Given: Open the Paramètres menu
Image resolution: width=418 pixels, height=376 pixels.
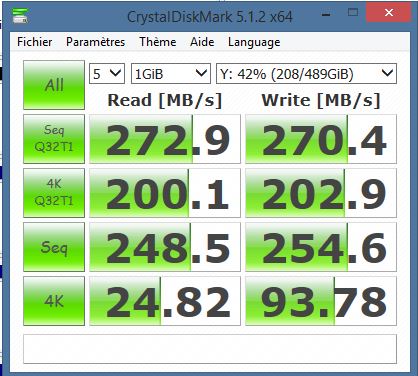Looking at the screenshot, I should pyautogui.click(x=95, y=42).
